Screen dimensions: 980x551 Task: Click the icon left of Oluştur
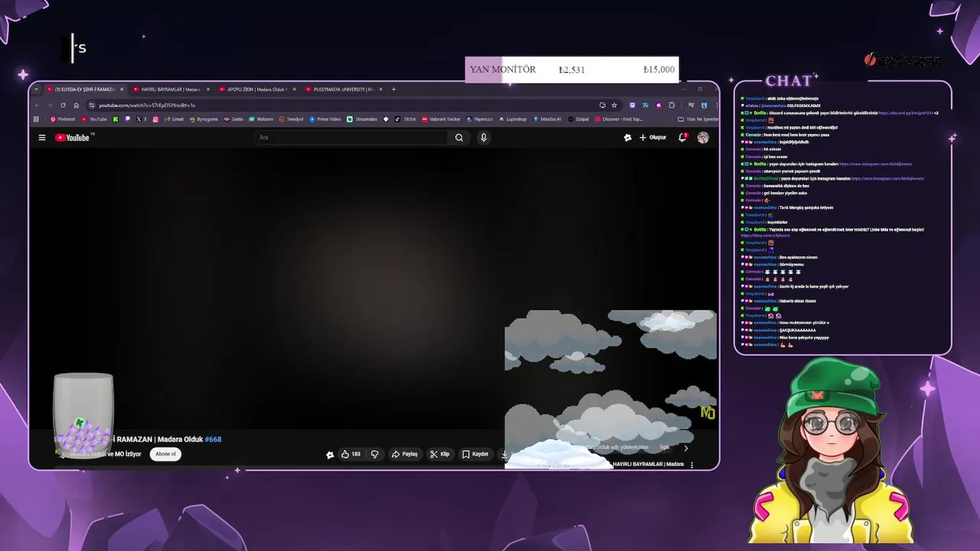628,138
